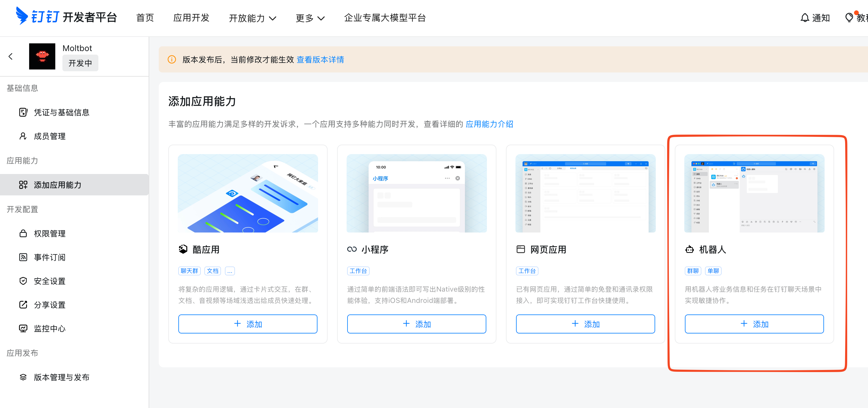The width and height of the screenshot is (868, 408).
Task: Open 分享设置 via the share icon
Action: (x=23, y=305)
